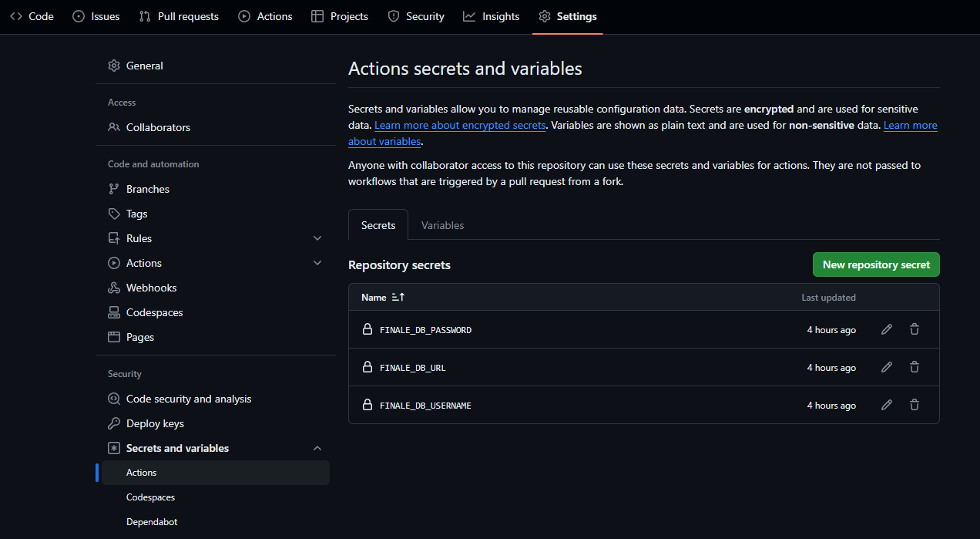Open Pages settings
The height and width of the screenshot is (539, 980).
pos(216,337)
